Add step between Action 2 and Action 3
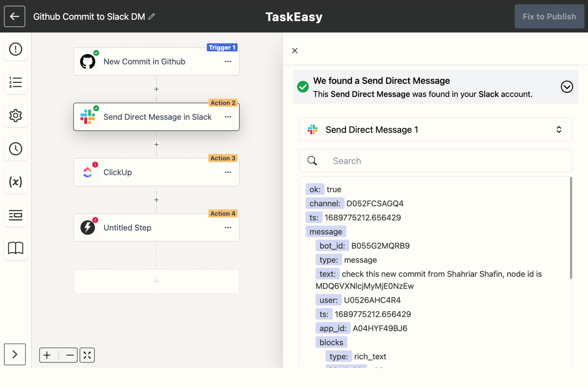This screenshot has height=387, width=588. (x=156, y=144)
